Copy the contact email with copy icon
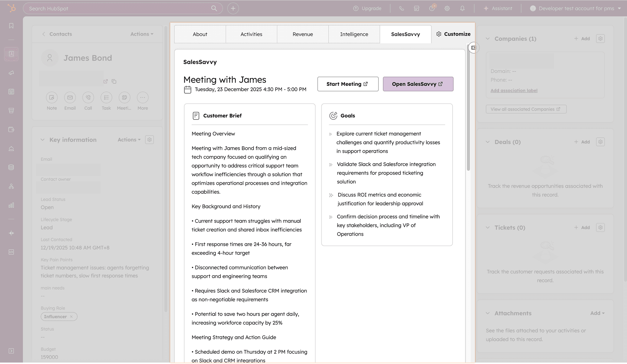The image size is (627, 364). tap(114, 81)
